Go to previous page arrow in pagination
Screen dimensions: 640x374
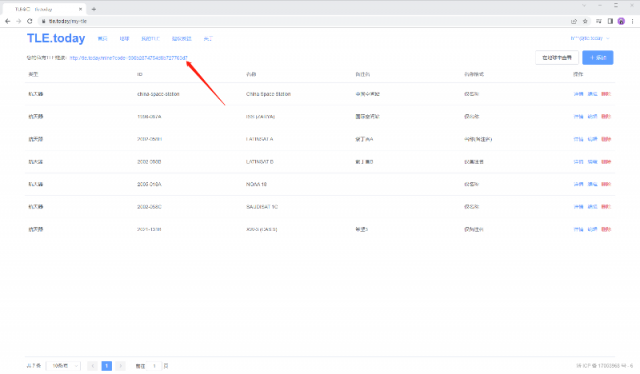(93, 366)
